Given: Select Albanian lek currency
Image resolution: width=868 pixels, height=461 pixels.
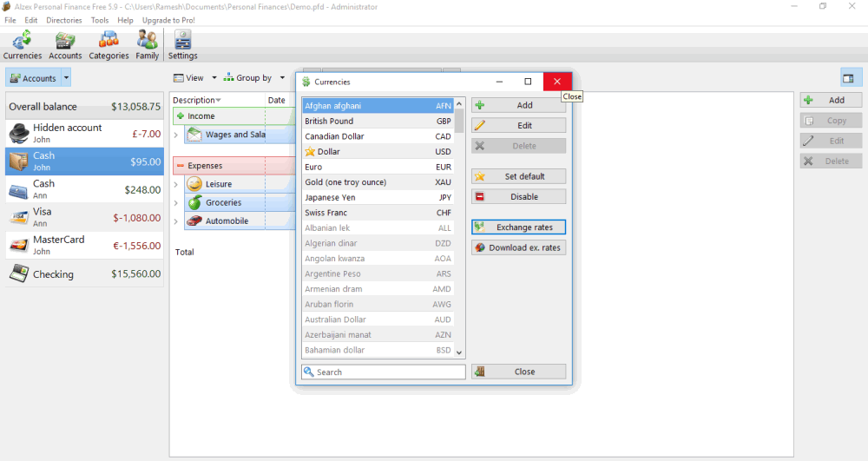Looking at the screenshot, I should coord(378,228).
